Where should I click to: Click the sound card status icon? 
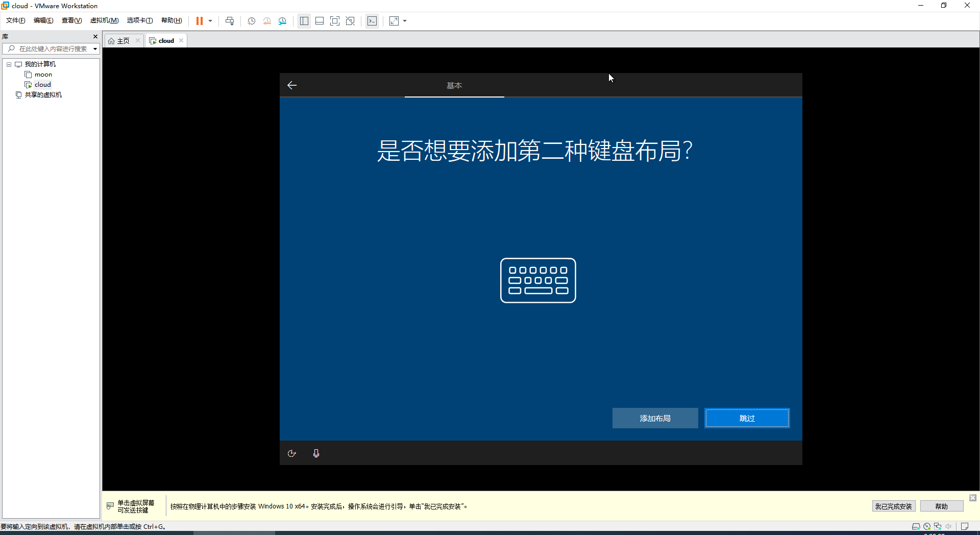point(948,526)
